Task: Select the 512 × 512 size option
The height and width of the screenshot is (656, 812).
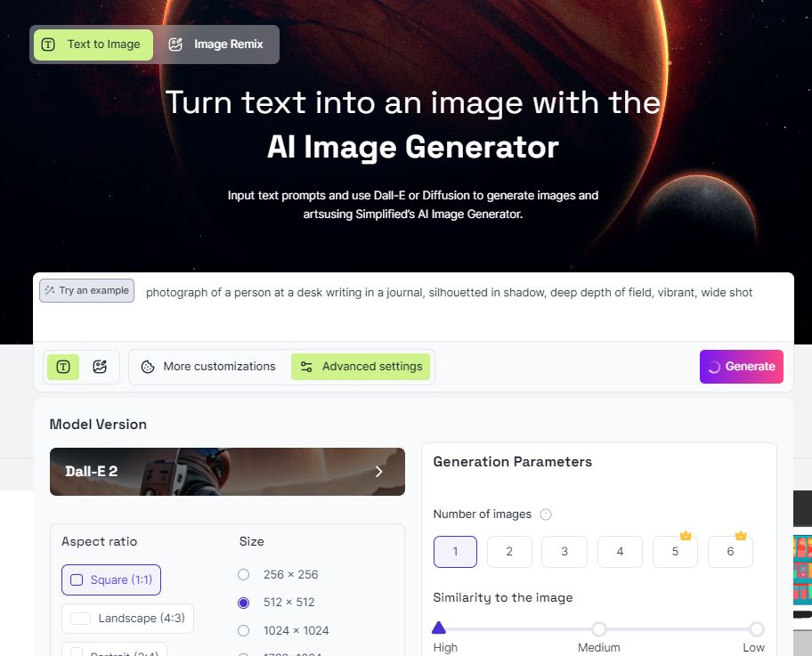Action: 243,603
